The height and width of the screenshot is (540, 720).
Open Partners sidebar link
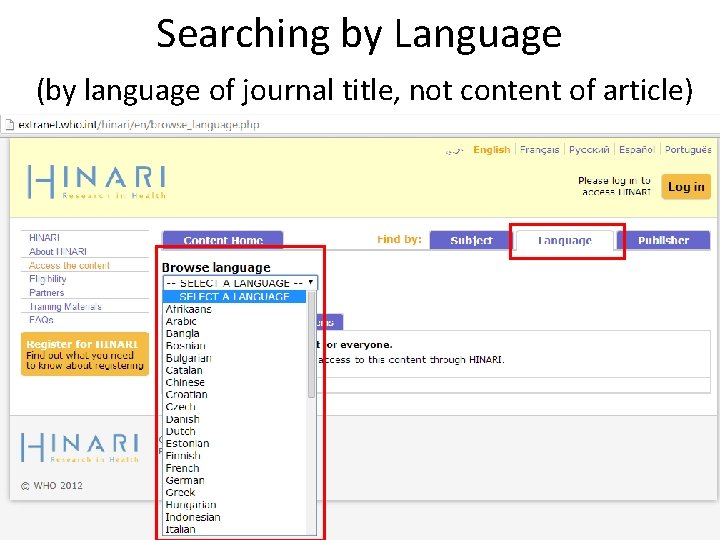click(46, 292)
